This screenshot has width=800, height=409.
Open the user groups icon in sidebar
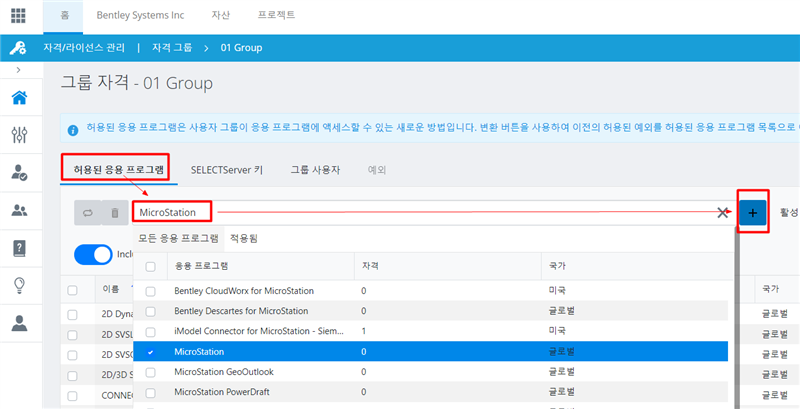[x=19, y=211]
